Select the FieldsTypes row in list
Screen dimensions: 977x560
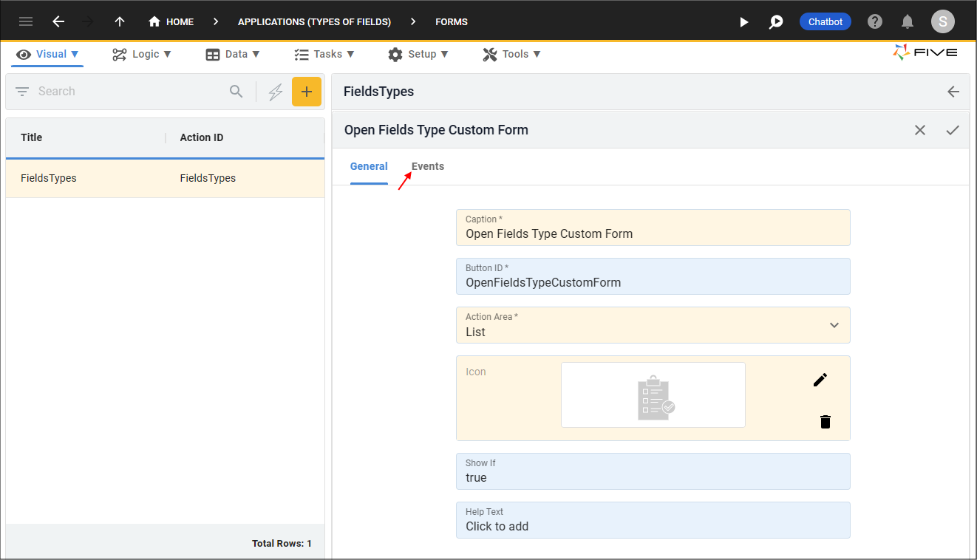(x=165, y=178)
